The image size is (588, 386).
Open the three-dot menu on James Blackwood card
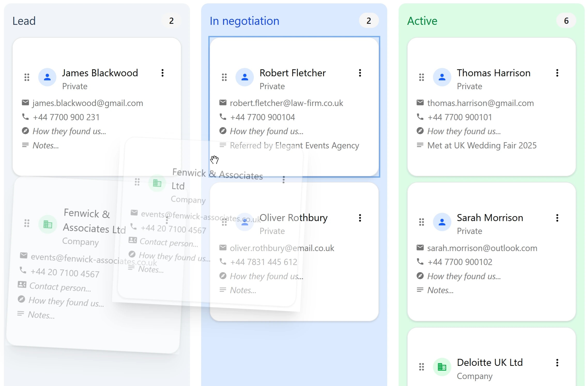[x=163, y=73]
